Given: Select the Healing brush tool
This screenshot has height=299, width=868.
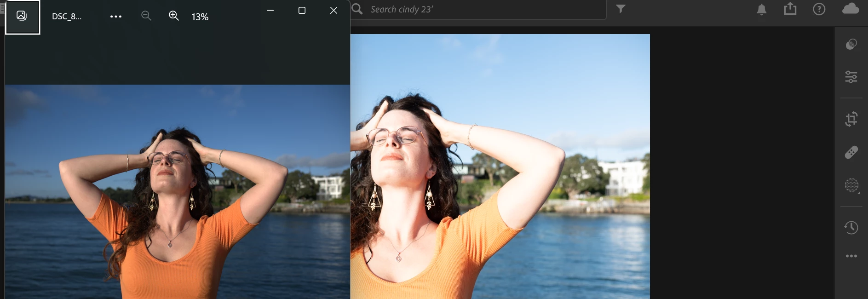Looking at the screenshot, I should click(851, 152).
